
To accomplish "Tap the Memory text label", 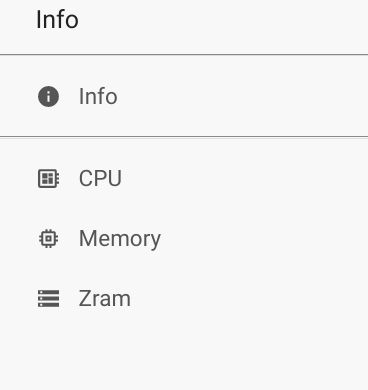I will tap(120, 239).
